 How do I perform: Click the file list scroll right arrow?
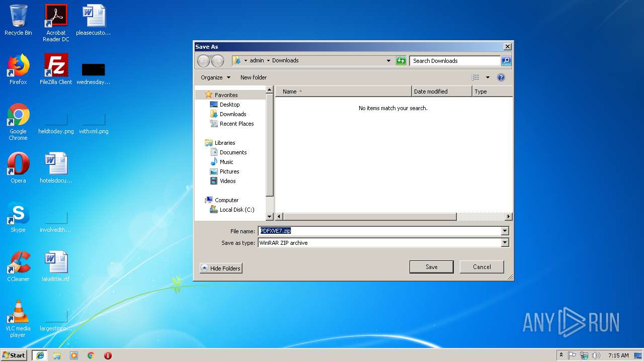pyautogui.click(x=509, y=217)
